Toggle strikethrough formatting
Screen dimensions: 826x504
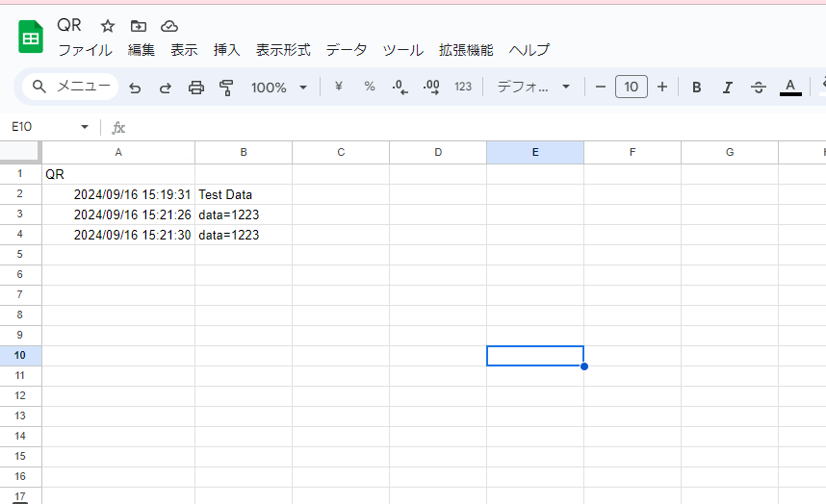point(759,88)
